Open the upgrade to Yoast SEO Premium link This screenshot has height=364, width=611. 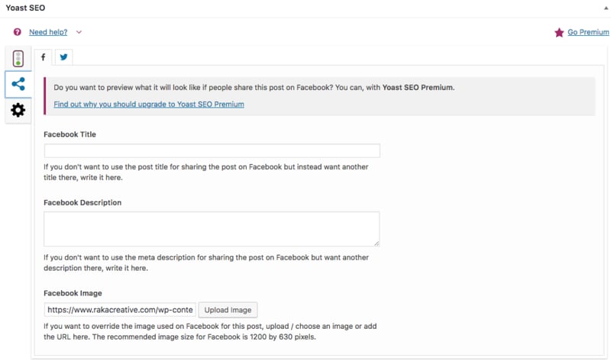pos(149,105)
